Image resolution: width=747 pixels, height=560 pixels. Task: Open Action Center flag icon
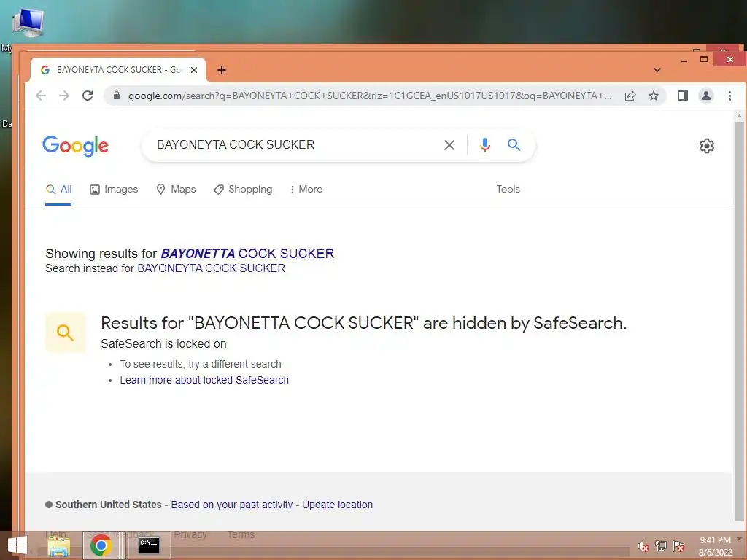click(678, 545)
